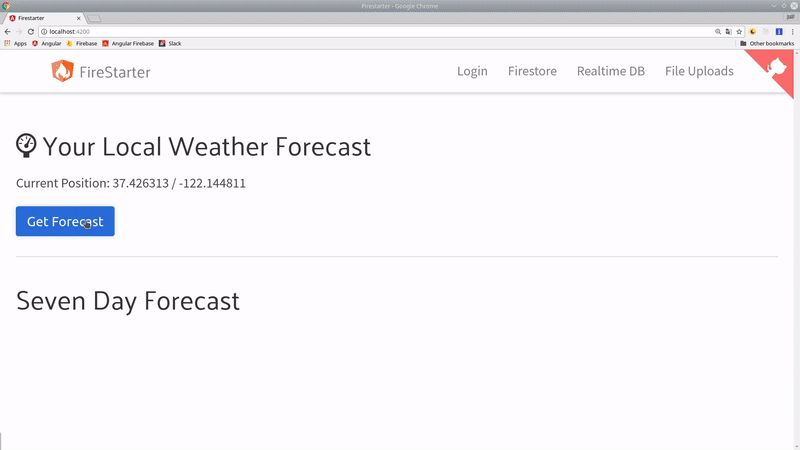This screenshot has height=450, width=800.
Task: Click the FireStarter flame logo
Action: [x=63, y=71]
